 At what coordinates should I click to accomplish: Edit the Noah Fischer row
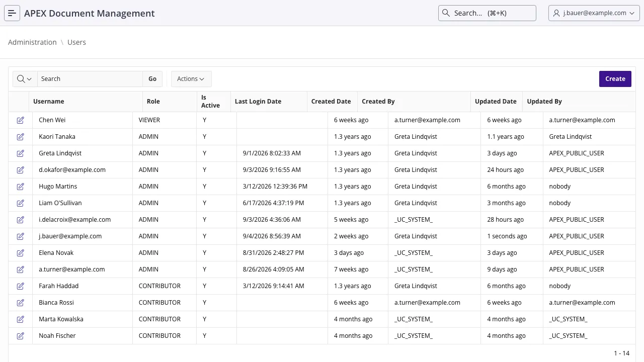[x=21, y=336]
